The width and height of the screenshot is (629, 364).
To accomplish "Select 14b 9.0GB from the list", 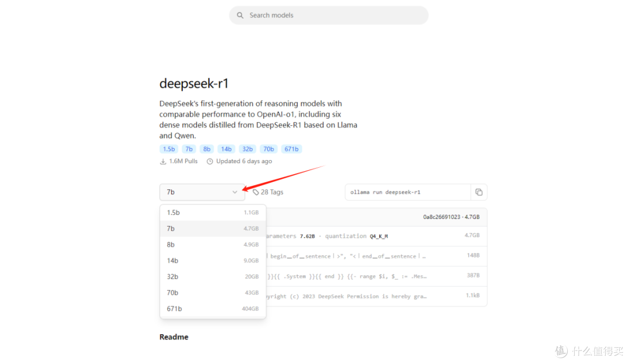I will [213, 260].
